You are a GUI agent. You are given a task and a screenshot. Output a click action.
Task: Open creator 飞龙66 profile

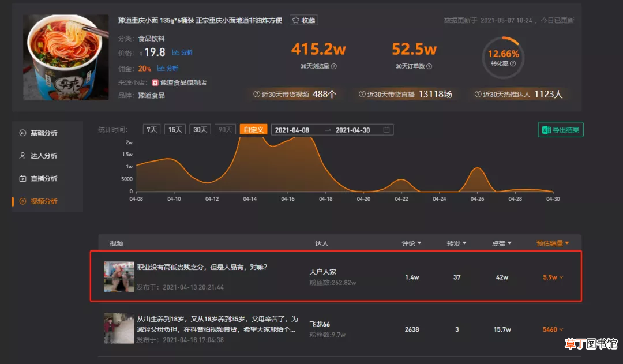coord(320,324)
